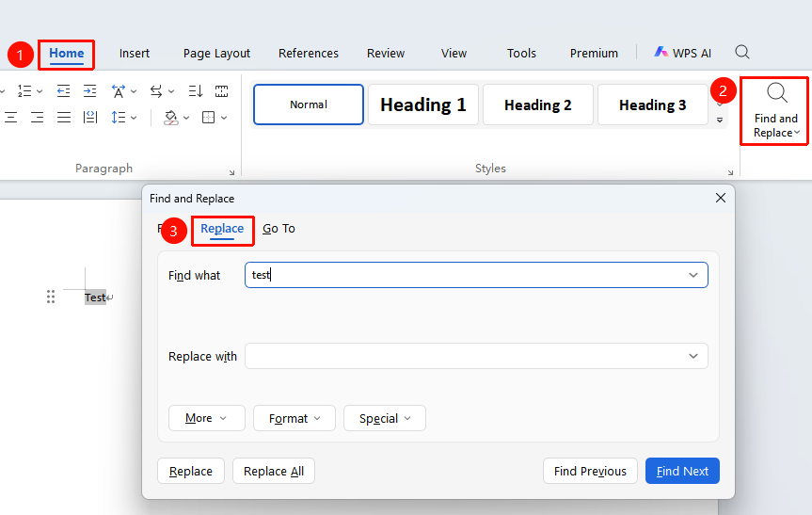Switch to the Home ribbon tab

point(66,54)
